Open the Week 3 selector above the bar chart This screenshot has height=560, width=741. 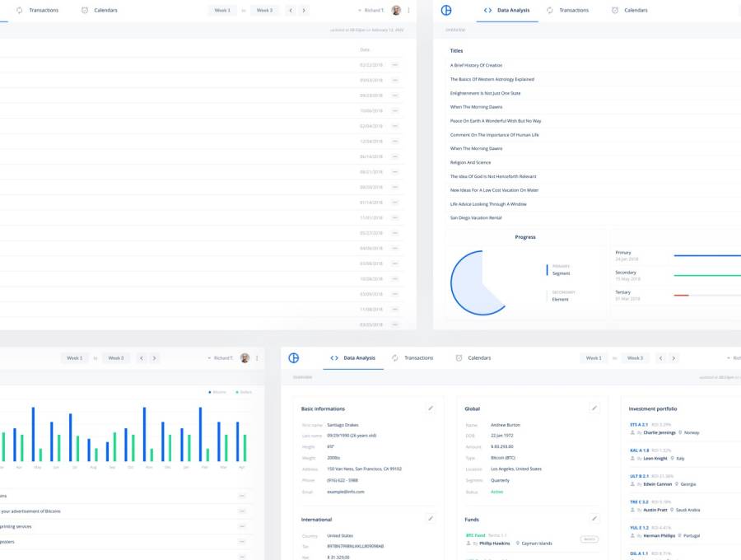point(116,358)
